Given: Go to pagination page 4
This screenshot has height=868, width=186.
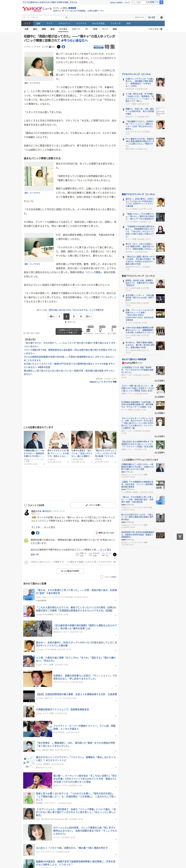Looking at the screenshot, I should [x=81, y=316].
